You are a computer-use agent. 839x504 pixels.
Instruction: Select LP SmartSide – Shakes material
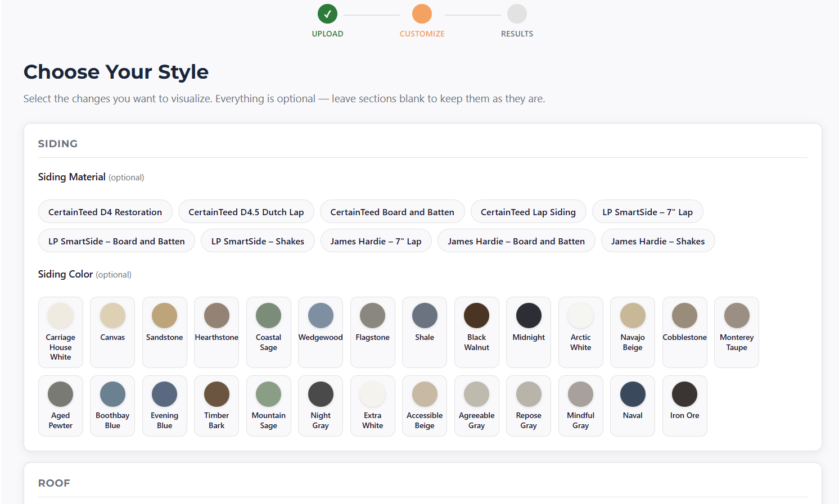pyautogui.click(x=258, y=241)
